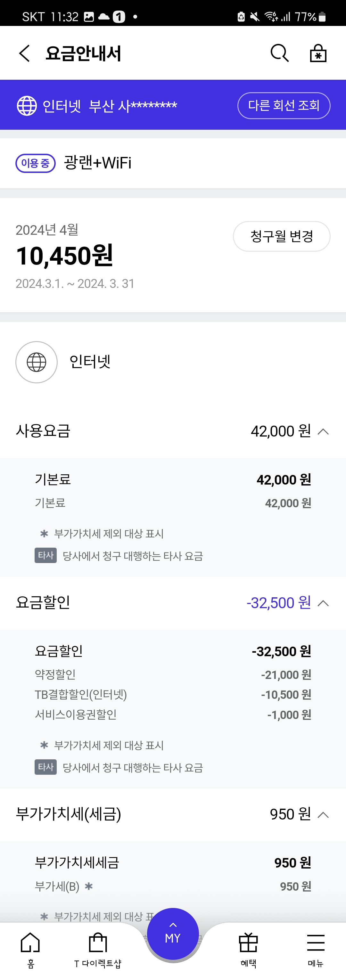
Task: Tap the notification icon in status bar
Action: [x=119, y=16]
